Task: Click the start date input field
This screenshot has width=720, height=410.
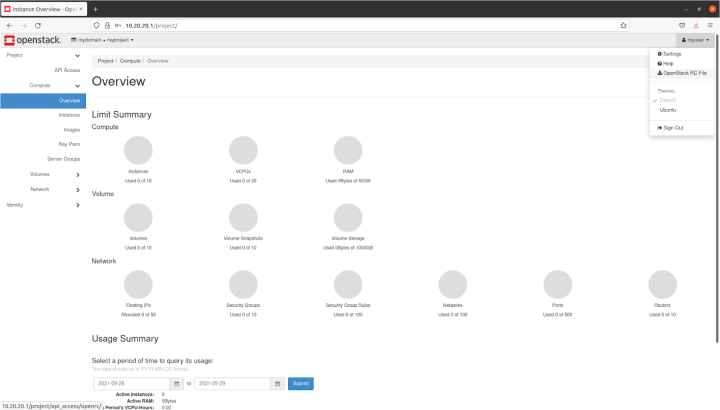Action: [x=131, y=384]
